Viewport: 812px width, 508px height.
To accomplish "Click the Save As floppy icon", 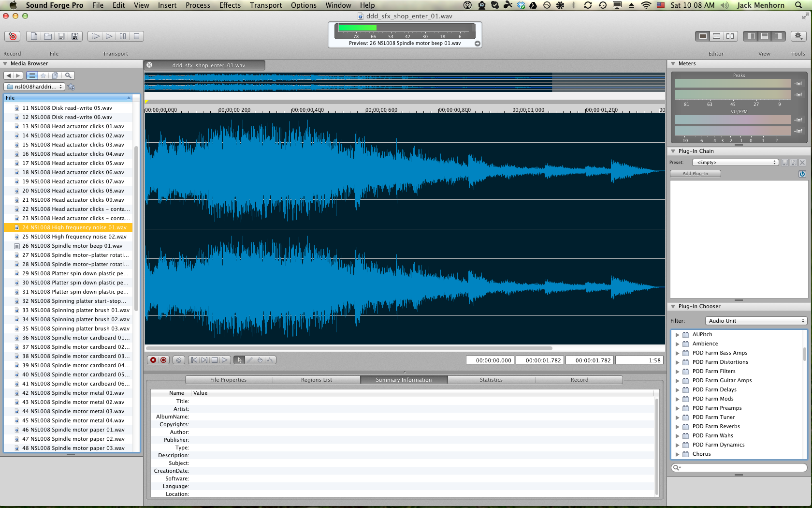I will click(x=75, y=36).
